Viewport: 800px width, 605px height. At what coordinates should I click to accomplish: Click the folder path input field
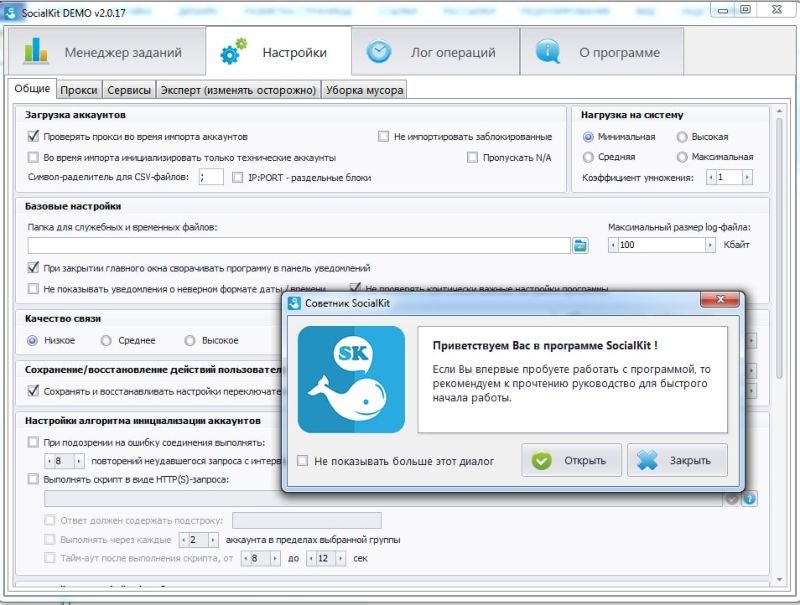298,245
